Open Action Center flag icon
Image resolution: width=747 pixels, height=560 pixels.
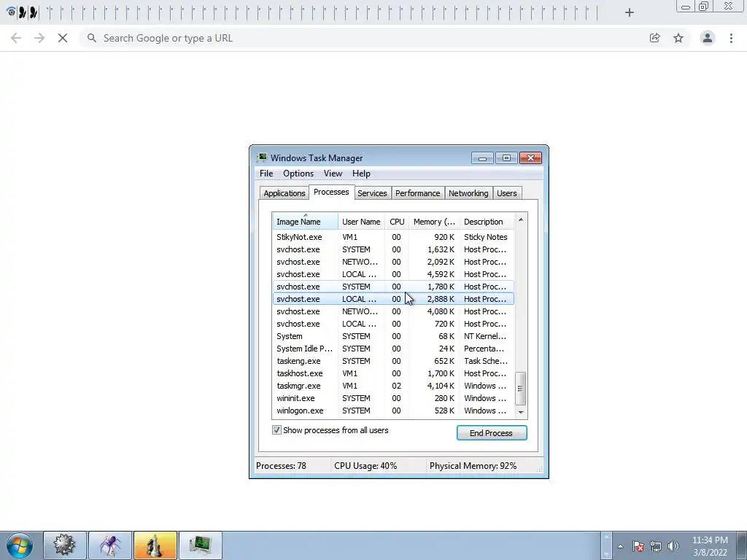point(638,546)
